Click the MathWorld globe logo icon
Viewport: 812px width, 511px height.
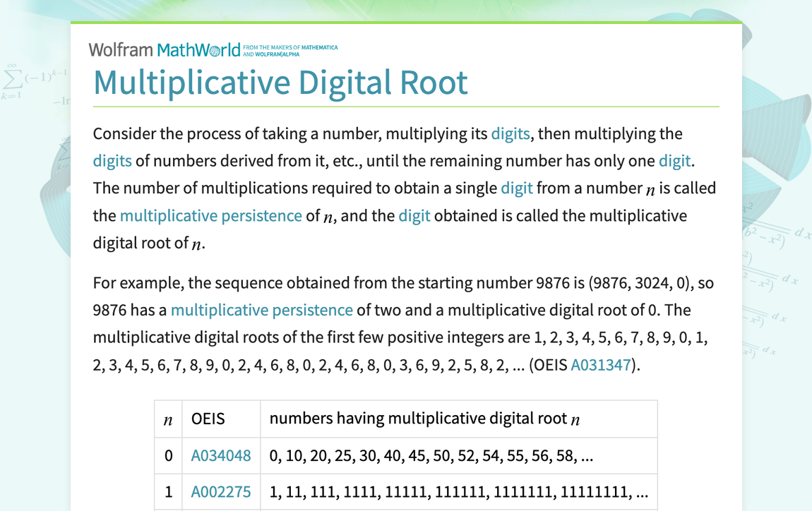tap(214, 49)
